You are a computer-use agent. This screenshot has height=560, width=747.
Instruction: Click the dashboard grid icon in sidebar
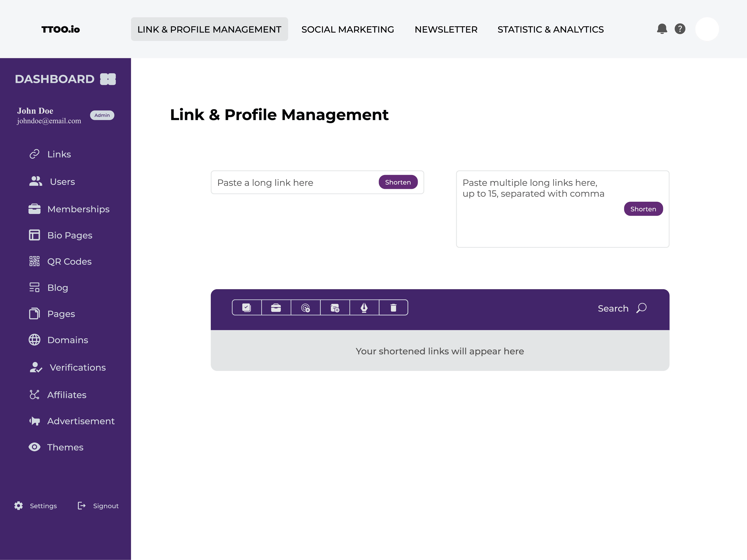[x=108, y=79]
